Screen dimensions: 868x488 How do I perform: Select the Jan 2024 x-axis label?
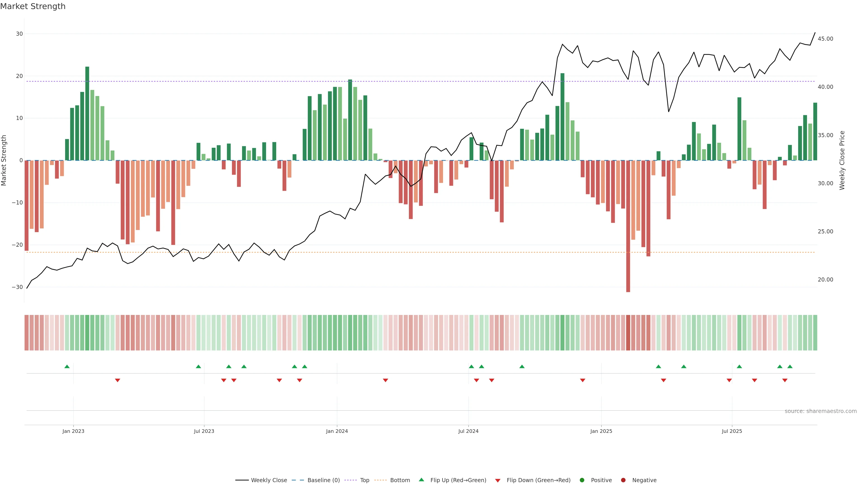(337, 431)
